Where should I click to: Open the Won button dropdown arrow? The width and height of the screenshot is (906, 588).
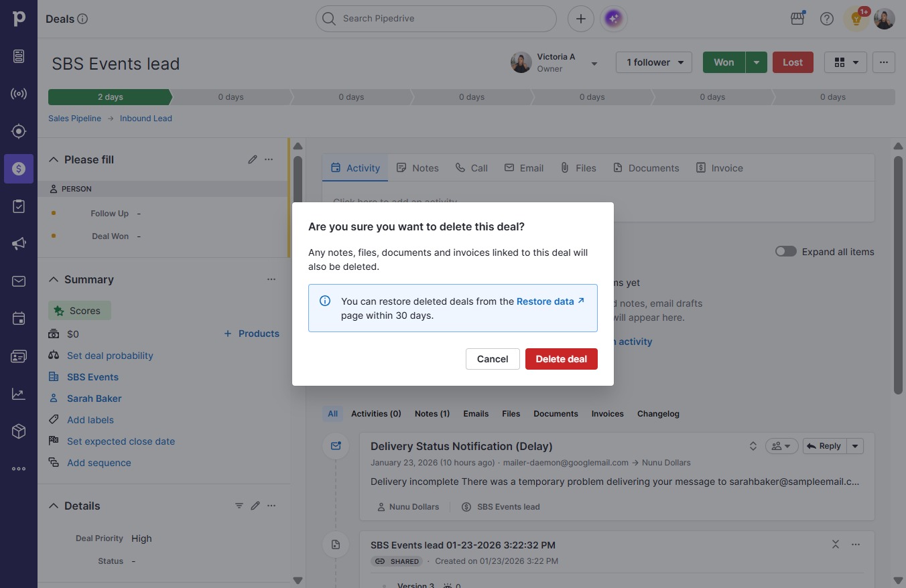point(757,62)
